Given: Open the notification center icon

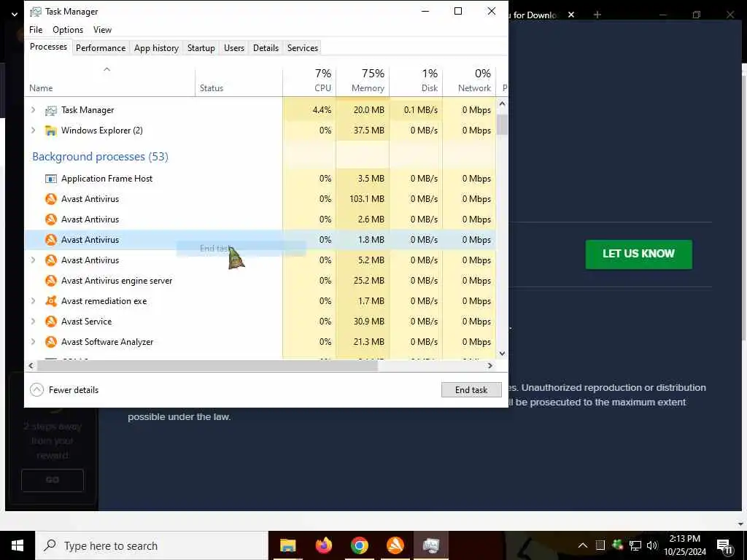Looking at the screenshot, I should (724, 546).
